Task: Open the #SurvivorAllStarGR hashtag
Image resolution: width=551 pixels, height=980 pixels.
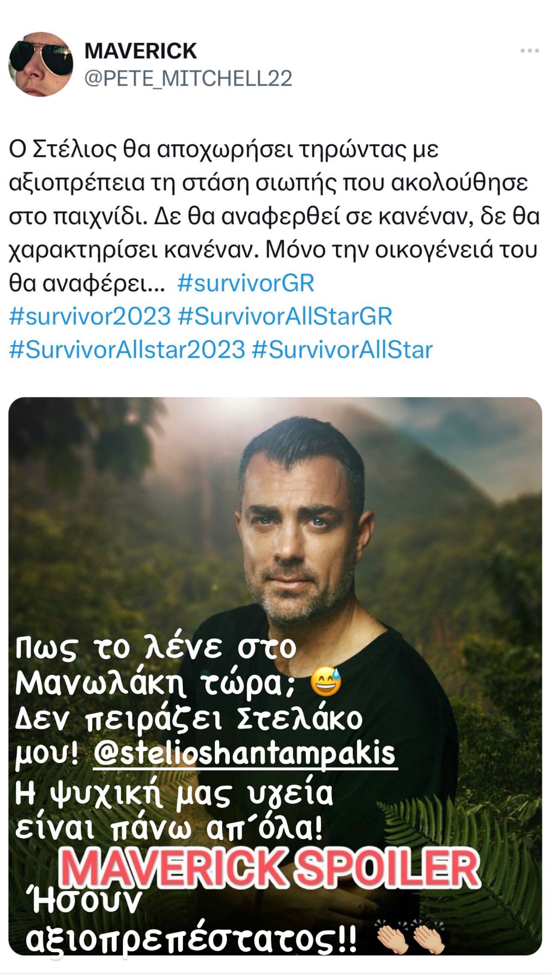Action: (285, 316)
